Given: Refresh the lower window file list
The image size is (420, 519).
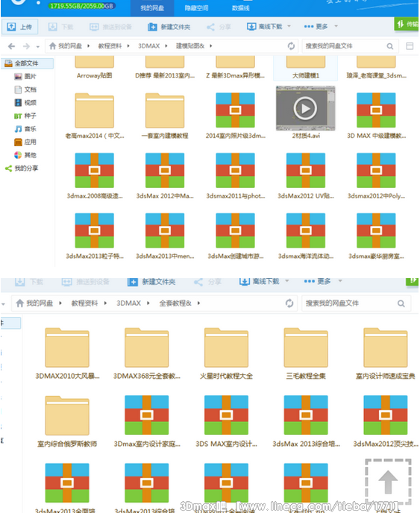Looking at the screenshot, I should click(x=289, y=303).
